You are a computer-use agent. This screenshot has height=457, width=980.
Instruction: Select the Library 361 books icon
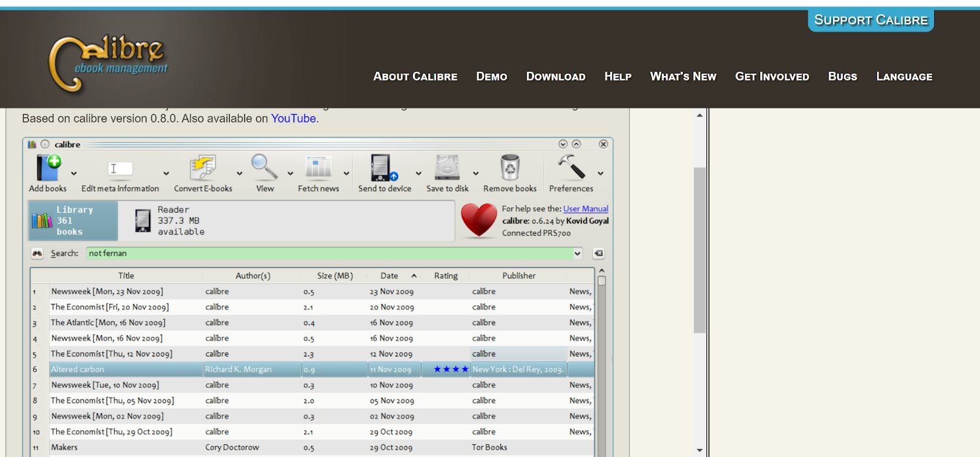[42, 221]
